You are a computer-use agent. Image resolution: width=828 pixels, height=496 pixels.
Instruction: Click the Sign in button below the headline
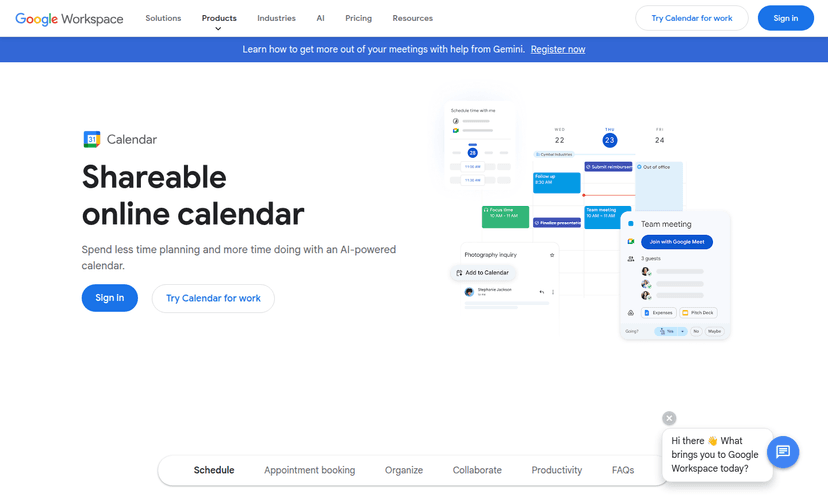pyautogui.click(x=110, y=298)
